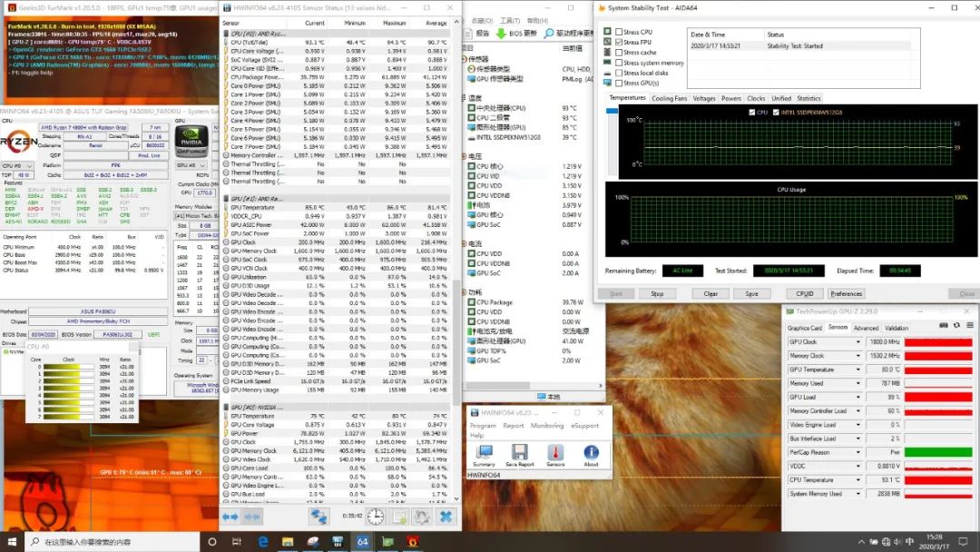The image size is (980, 552).
Task: Click the network computers icon in sensor toolbar
Action: pyautogui.click(x=318, y=516)
